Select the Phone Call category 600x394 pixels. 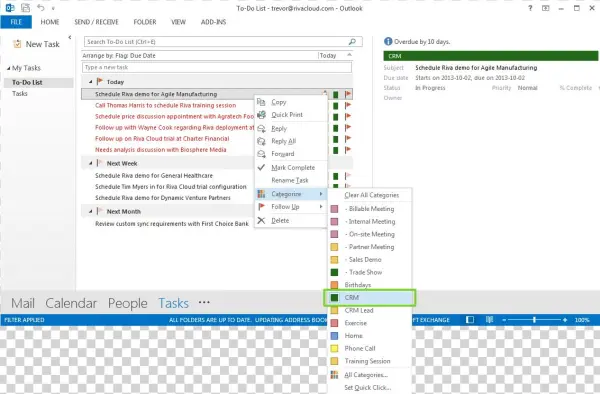pos(370,348)
